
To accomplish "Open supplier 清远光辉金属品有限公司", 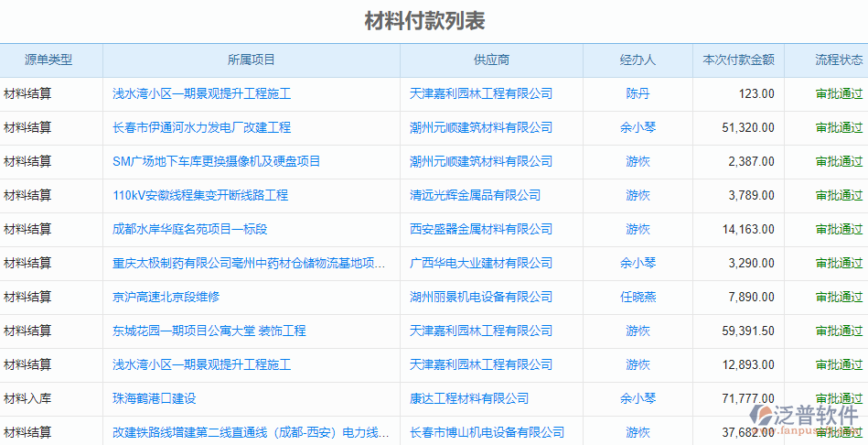I will (x=475, y=195).
